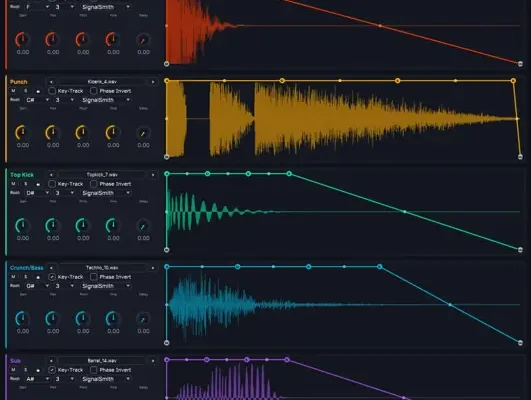Open the A# root note dropdown in Sub

pyautogui.click(x=37, y=379)
